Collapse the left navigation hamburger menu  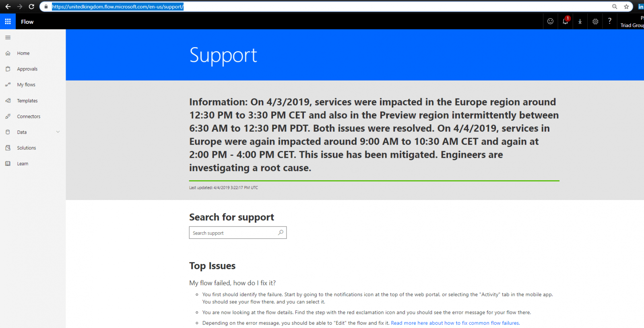(8, 37)
